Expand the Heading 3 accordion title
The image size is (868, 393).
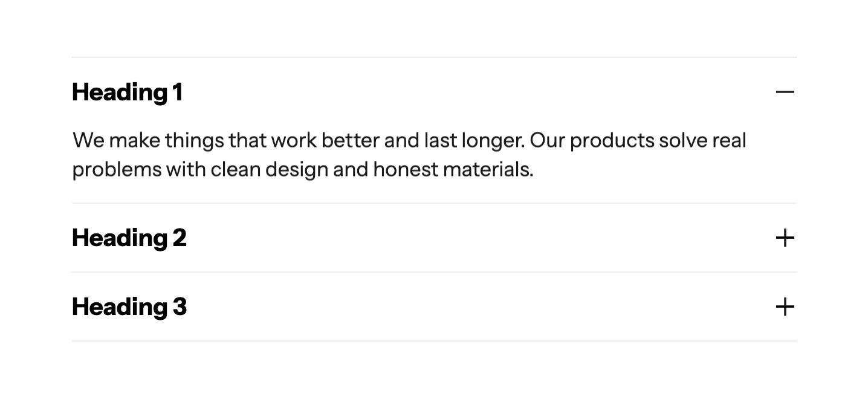pyautogui.click(x=120, y=307)
